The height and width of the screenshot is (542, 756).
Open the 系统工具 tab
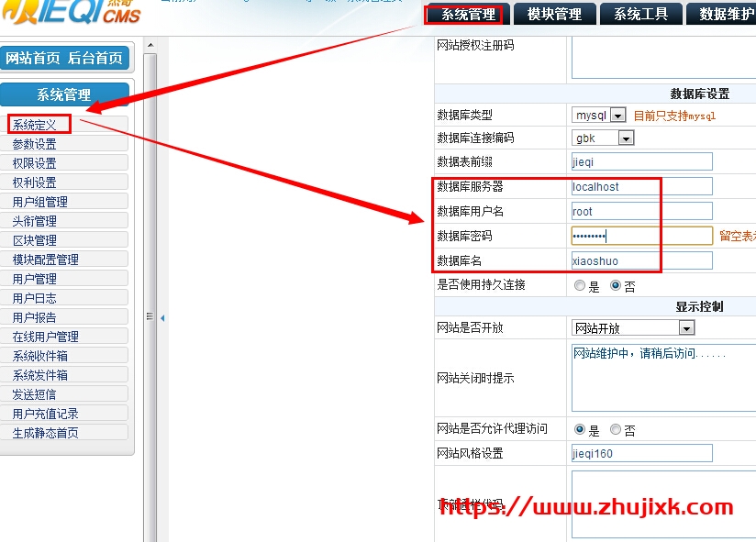coord(640,14)
